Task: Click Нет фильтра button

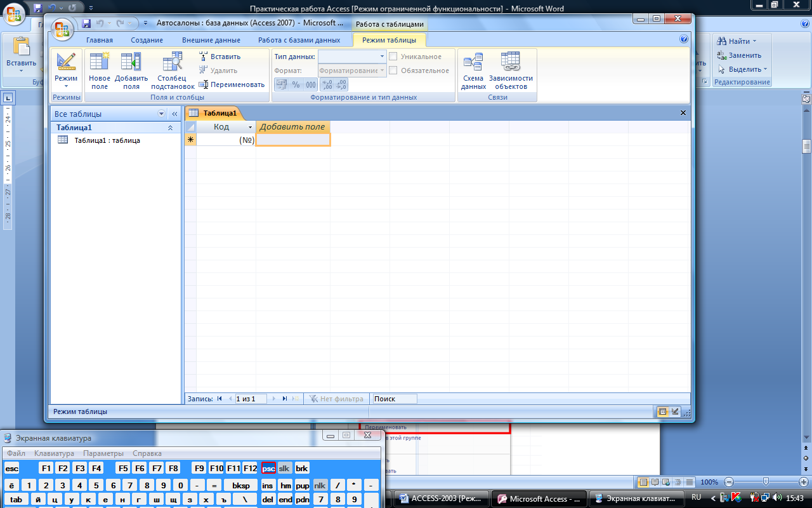Action: (337, 399)
